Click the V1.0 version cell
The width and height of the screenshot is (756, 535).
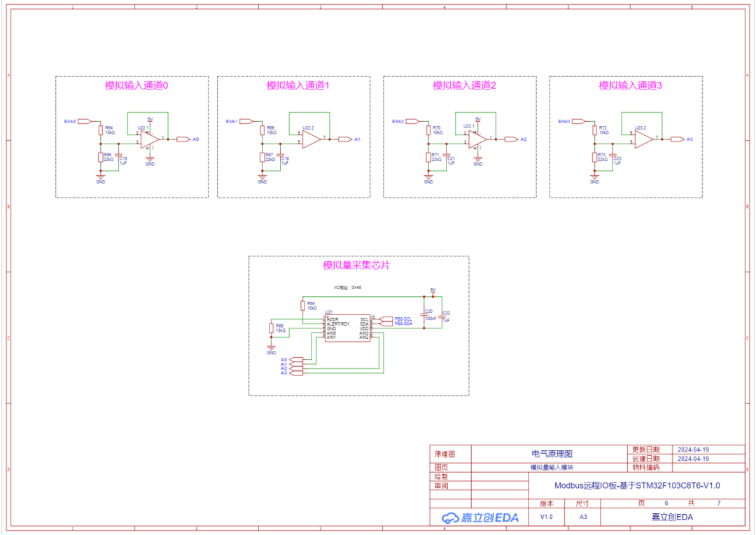pyautogui.click(x=546, y=517)
